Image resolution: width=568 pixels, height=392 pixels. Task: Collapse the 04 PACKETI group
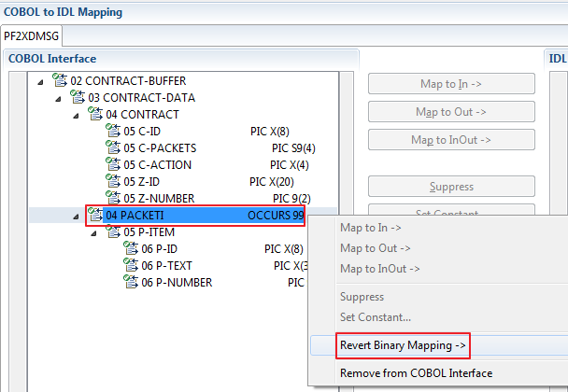tap(76, 217)
